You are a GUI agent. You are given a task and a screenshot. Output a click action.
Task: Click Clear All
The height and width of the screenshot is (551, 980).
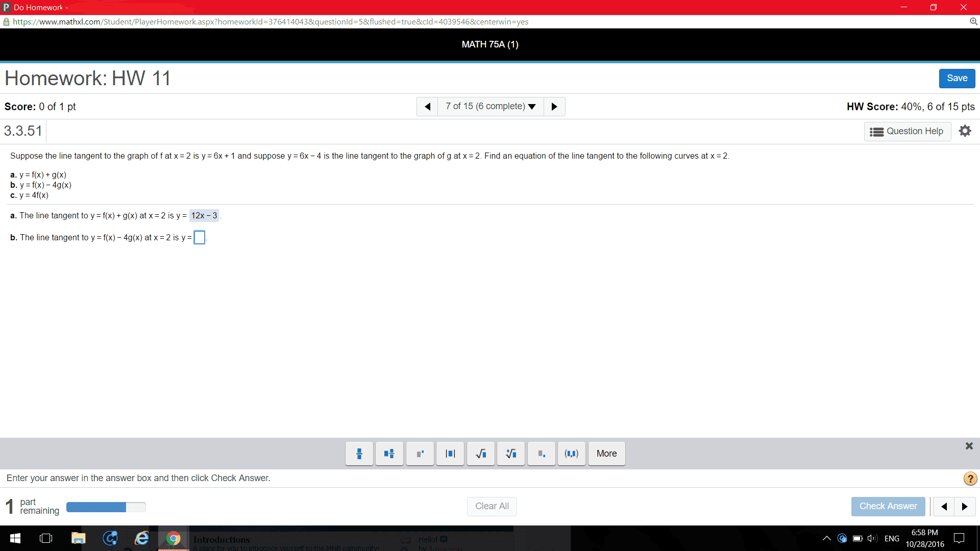492,506
